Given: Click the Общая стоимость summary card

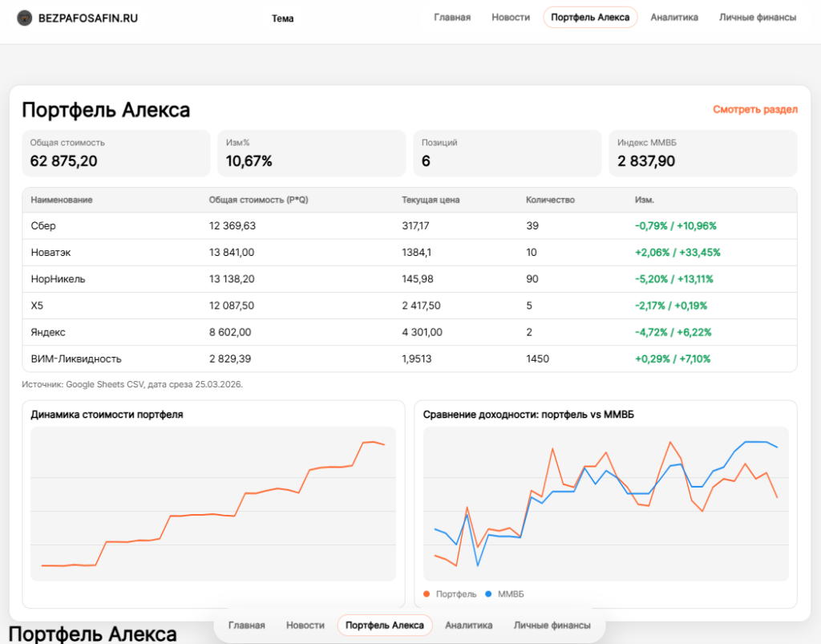Looking at the screenshot, I should click(x=115, y=153).
